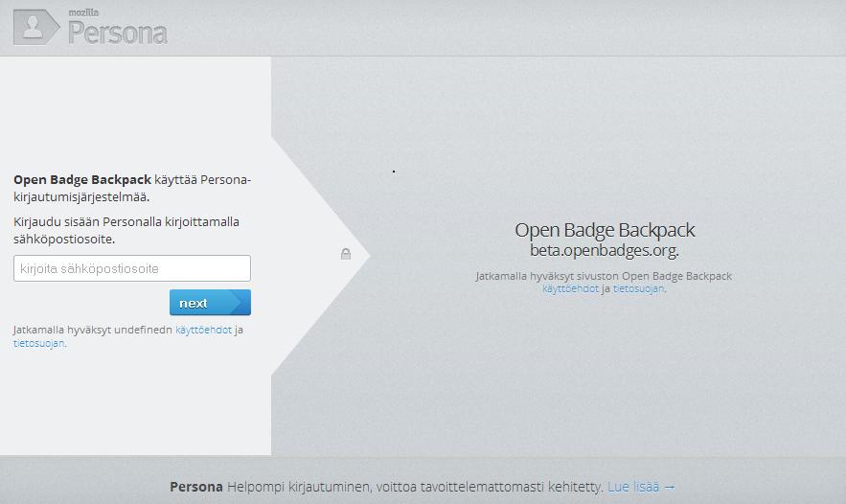This screenshot has height=504, width=846.
Task: Click the Mozilla Persona logo icon
Action: [36, 27]
